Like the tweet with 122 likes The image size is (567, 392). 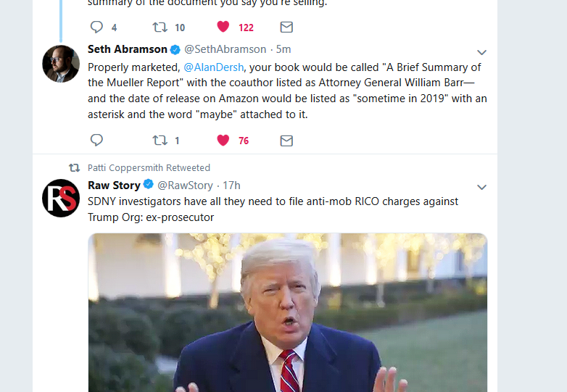(x=223, y=27)
